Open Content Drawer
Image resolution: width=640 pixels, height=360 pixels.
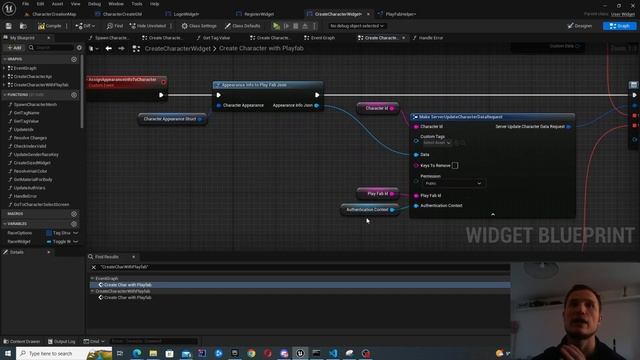point(21,341)
